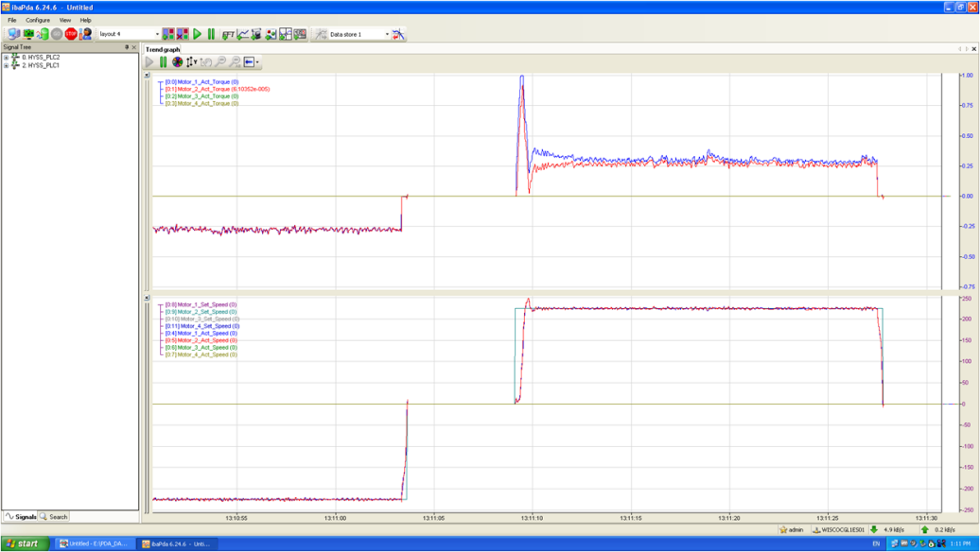Click the greyed play button in Trend graph toolbar
The width and height of the screenshot is (980, 552).
149,61
